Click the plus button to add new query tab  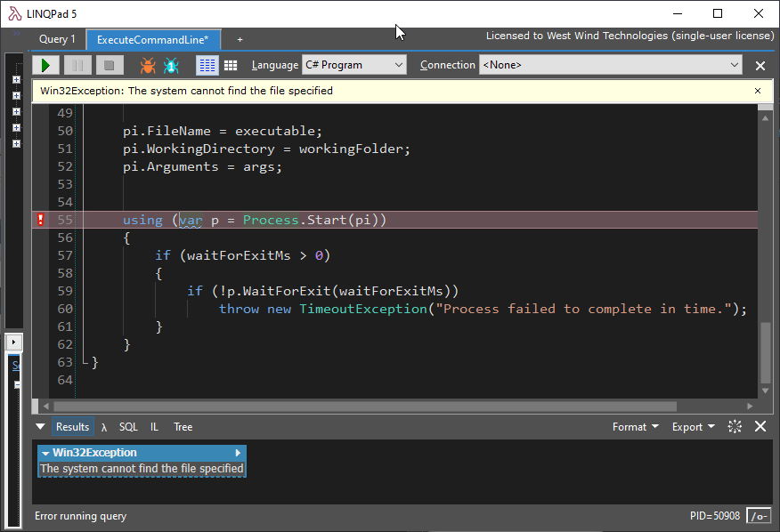(x=240, y=39)
